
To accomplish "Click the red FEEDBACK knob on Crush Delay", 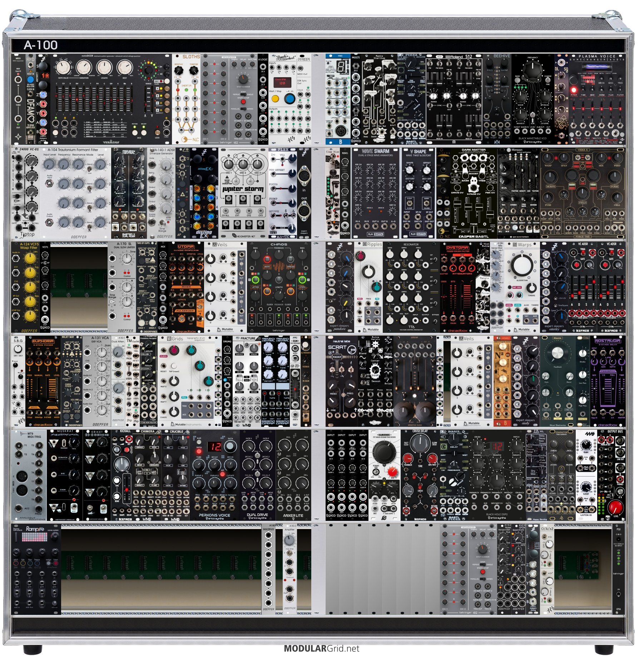I will [408, 459].
